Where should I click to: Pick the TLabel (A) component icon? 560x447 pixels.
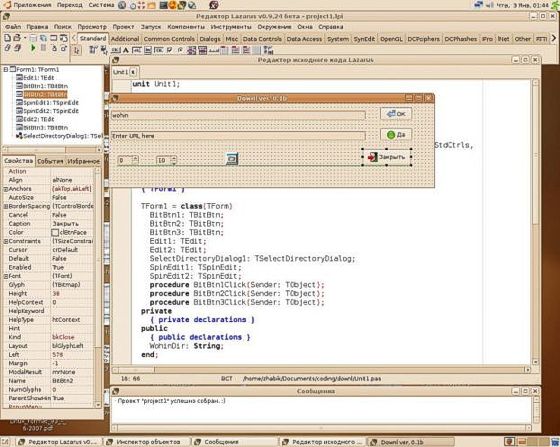click(126, 50)
